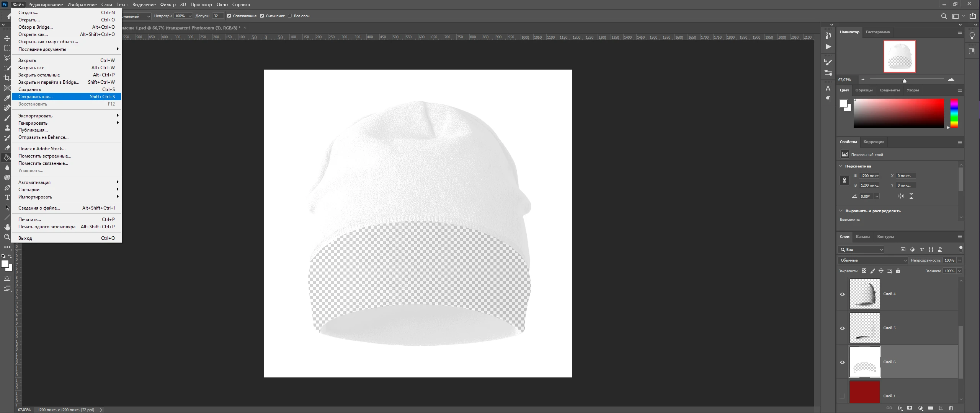Open the blend mode Обычные dropdown
The height and width of the screenshot is (413, 980).
coord(872,260)
